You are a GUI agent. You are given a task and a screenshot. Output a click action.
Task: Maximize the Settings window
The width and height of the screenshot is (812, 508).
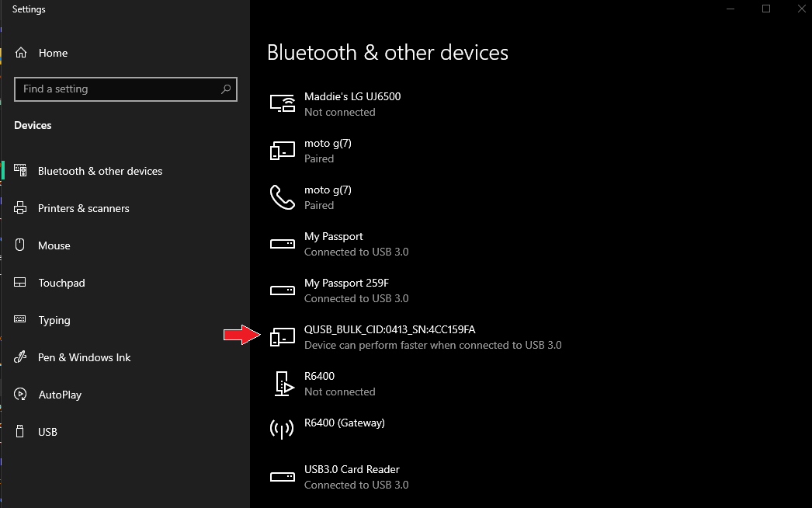click(766, 9)
